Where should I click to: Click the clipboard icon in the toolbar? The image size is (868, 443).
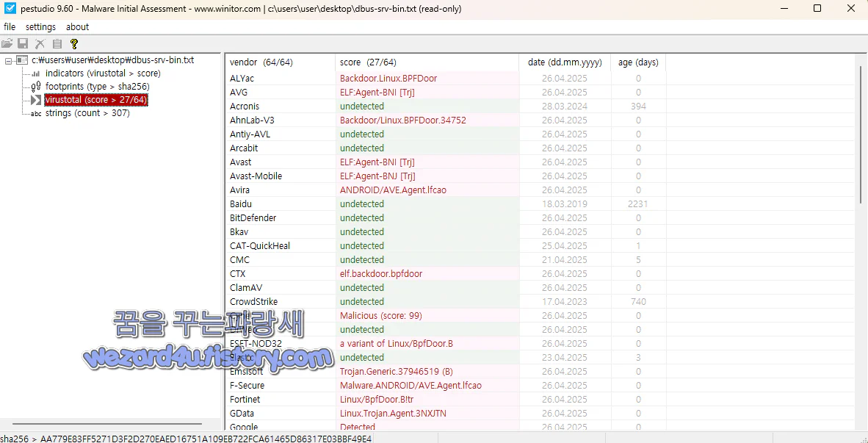pyautogui.click(x=57, y=43)
